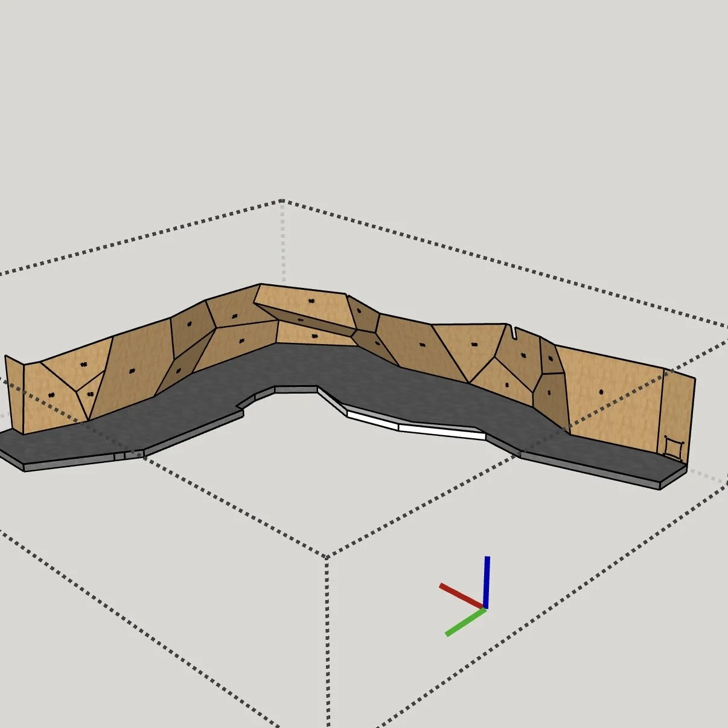Click the red axis line of gizmo
Screen dimensions: 728x728
(x=462, y=596)
